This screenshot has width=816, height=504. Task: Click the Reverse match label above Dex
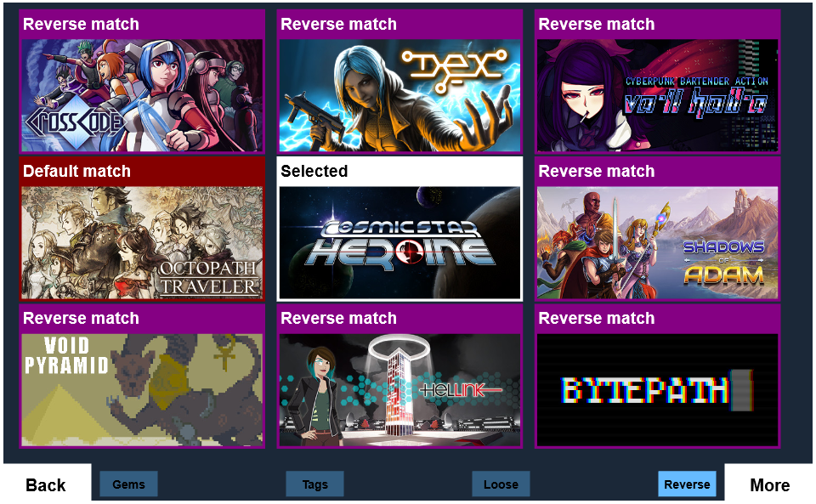(338, 24)
